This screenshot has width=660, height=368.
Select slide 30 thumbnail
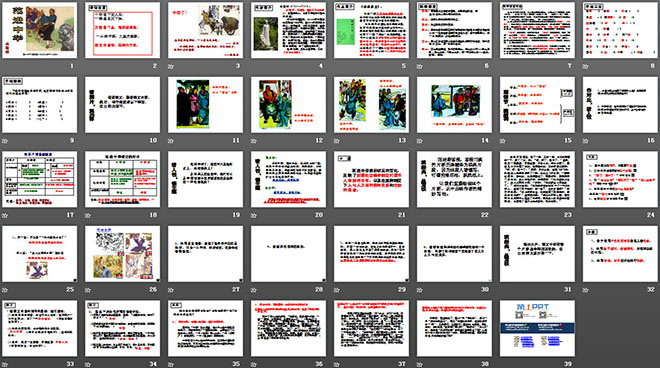454,253
